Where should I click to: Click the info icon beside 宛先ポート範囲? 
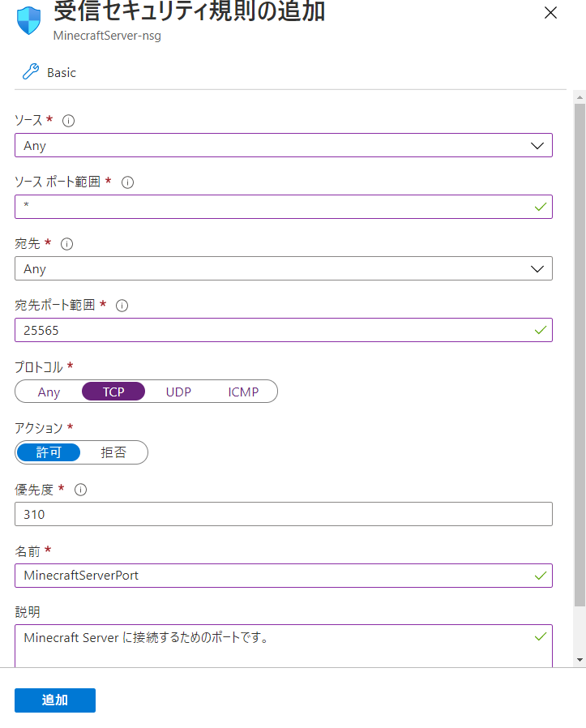122,306
